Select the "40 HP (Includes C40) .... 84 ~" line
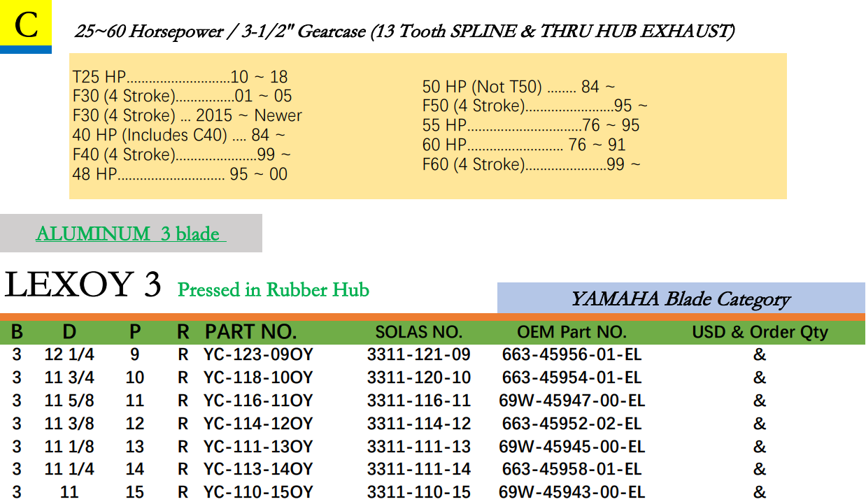Screen dimensions: 866x504 [x=179, y=135]
